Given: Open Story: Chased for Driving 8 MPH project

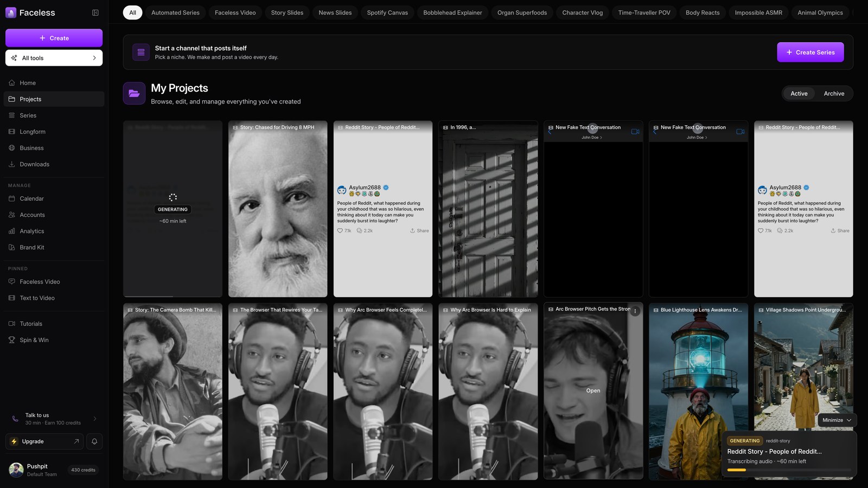Looking at the screenshot, I should (x=278, y=209).
